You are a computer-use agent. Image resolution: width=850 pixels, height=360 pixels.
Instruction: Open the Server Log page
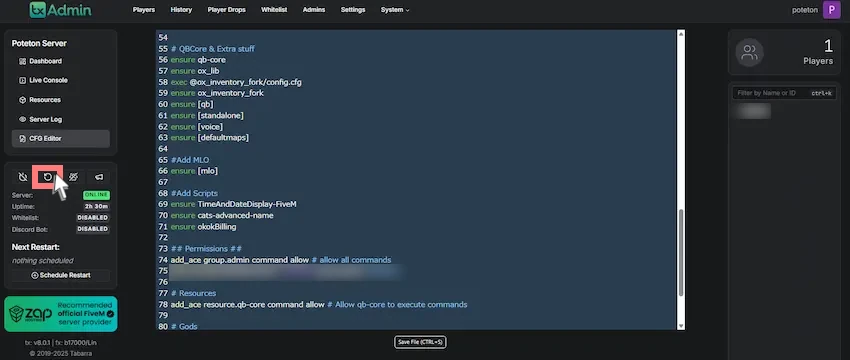click(61, 119)
